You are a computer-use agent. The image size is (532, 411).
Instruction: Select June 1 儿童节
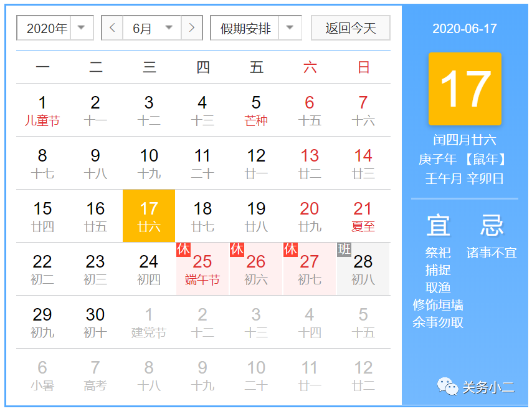click(x=42, y=110)
